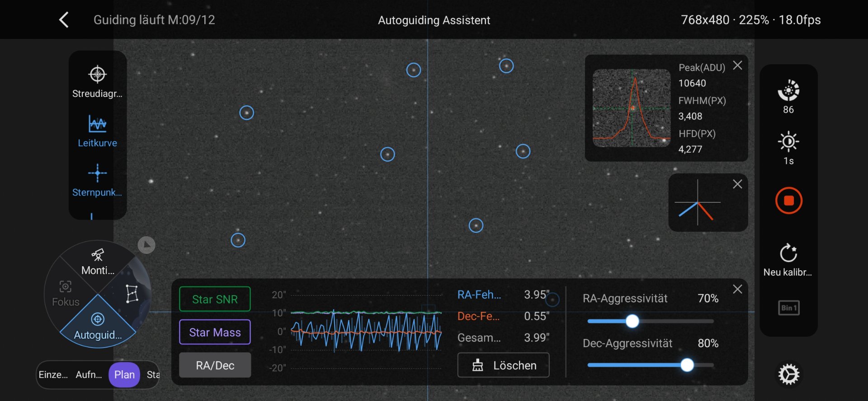Click the 0.55" Dec error value
The width and height of the screenshot is (868, 401).
[x=537, y=316]
